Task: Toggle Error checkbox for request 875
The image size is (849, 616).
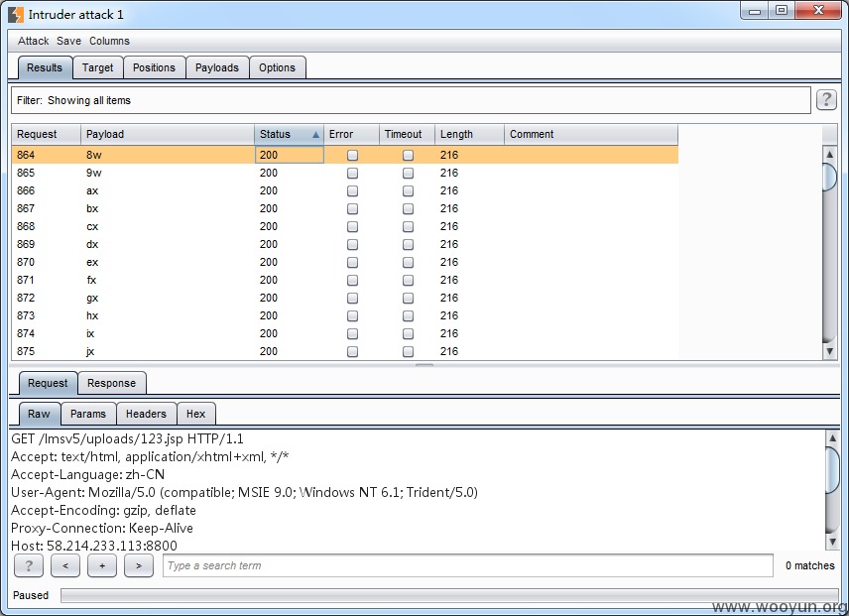Action: point(352,352)
